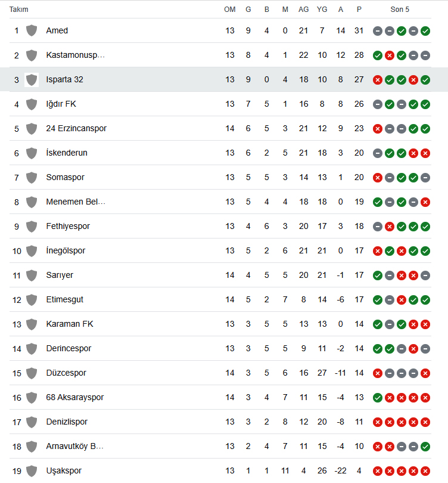
Task: Click the Takım column header
Action: (19, 10)
